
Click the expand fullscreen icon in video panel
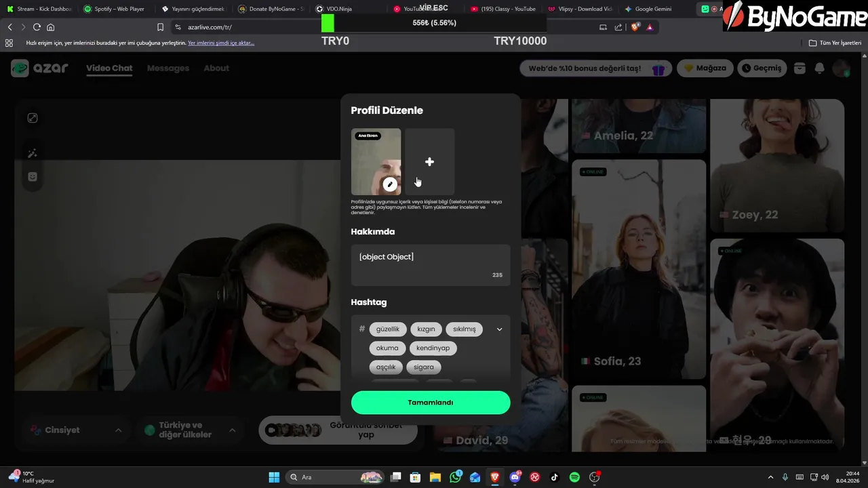32,118
